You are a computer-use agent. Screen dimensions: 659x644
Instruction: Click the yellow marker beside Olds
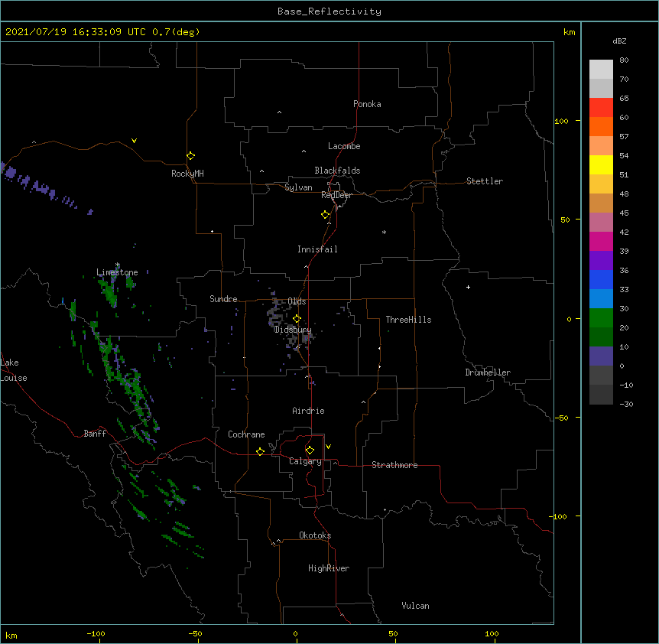[x=297, y=319]
